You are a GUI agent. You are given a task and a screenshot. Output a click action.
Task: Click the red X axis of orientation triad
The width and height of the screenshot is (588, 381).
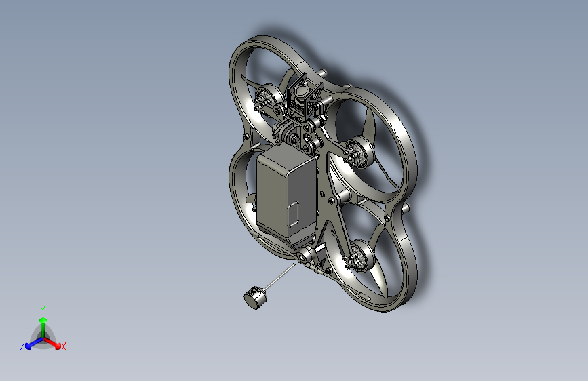click(x=53, y=343)
